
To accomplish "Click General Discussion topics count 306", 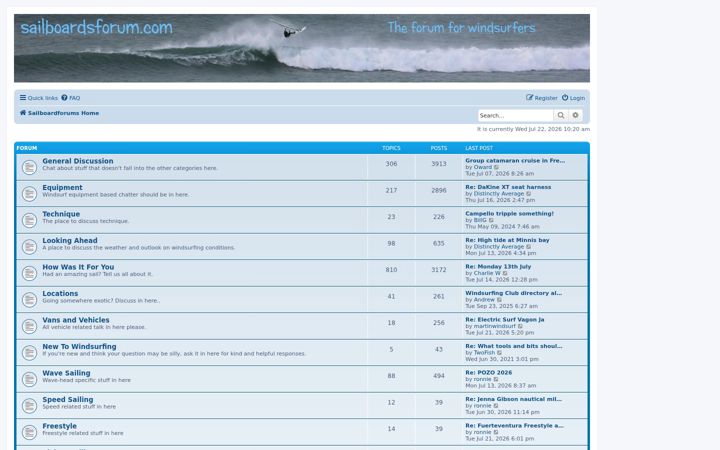I will (x=391, y=164).
